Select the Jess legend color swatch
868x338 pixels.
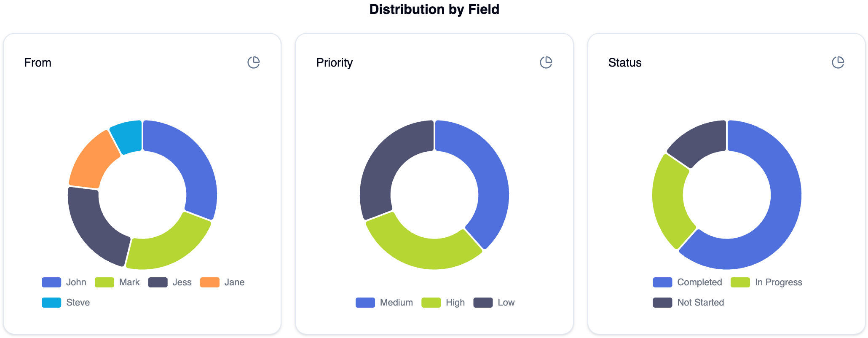point(158,282)
